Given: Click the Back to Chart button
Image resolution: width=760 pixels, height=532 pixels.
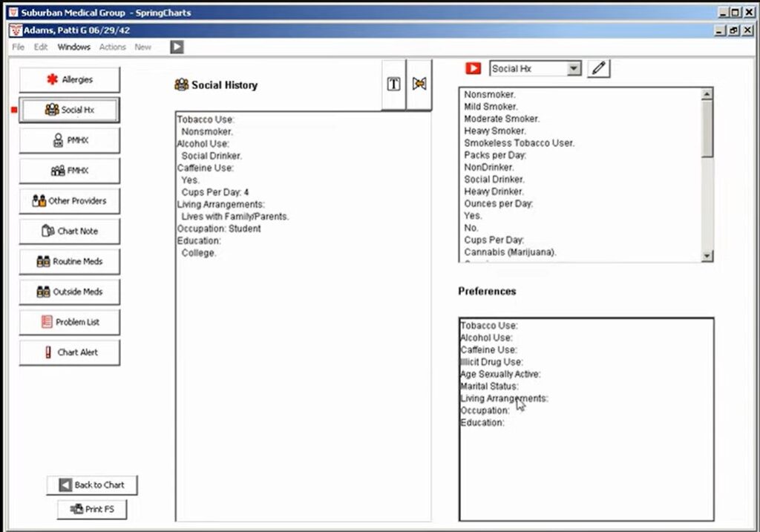Looking at the screenshot, I should (x=92, y=485).
